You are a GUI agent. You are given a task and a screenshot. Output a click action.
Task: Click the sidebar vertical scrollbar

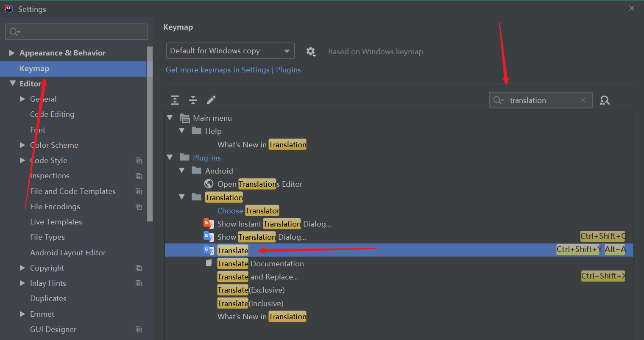(x=149, y=134)
